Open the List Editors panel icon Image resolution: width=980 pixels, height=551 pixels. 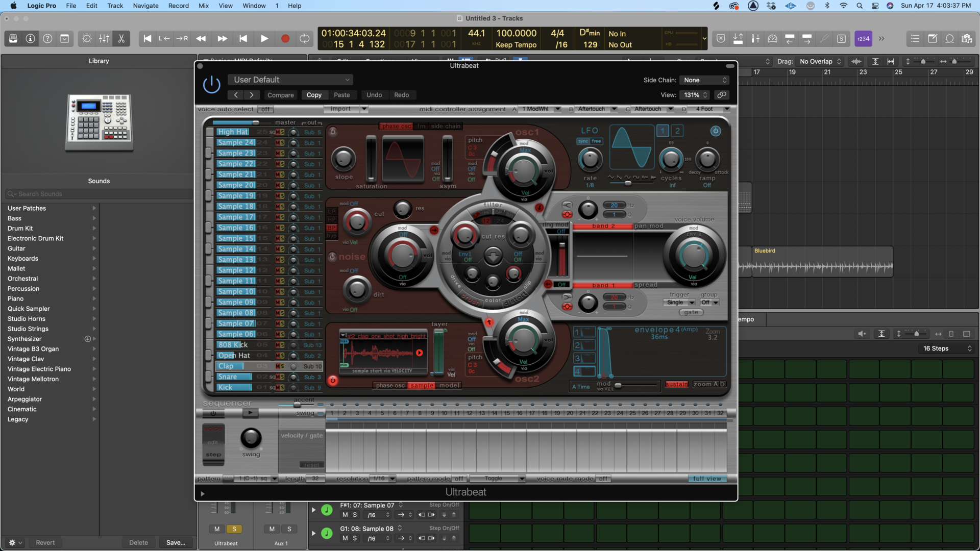tap(915, 38)
